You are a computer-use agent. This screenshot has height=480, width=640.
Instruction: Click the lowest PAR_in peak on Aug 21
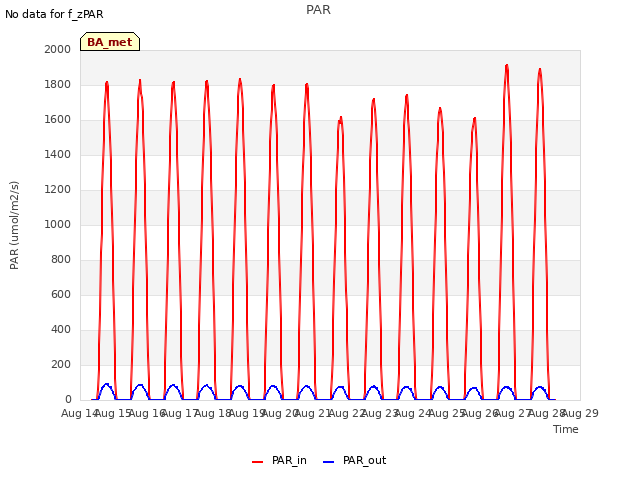pos(341,118)
